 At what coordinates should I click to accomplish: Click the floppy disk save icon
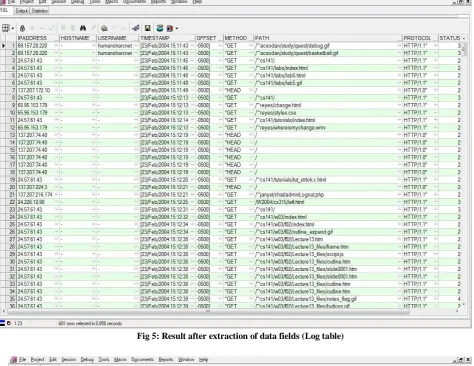pyautogui.click(x=148, y=28)
